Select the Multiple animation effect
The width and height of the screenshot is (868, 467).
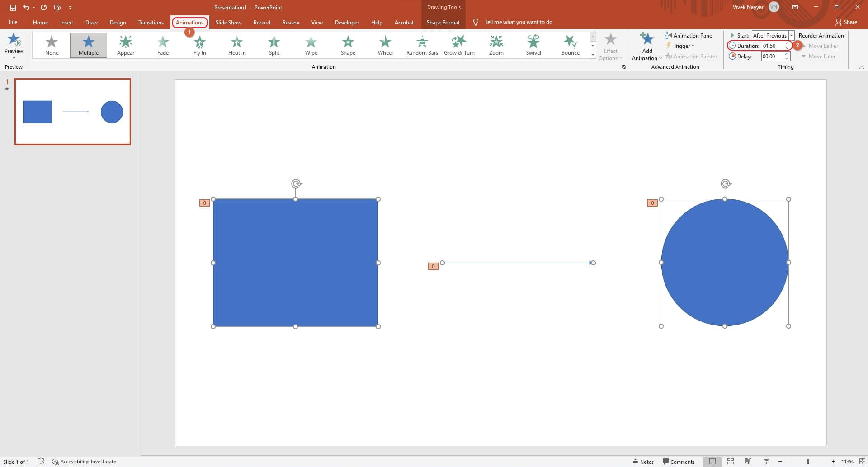pyautogui.click(x=89, y=45)
